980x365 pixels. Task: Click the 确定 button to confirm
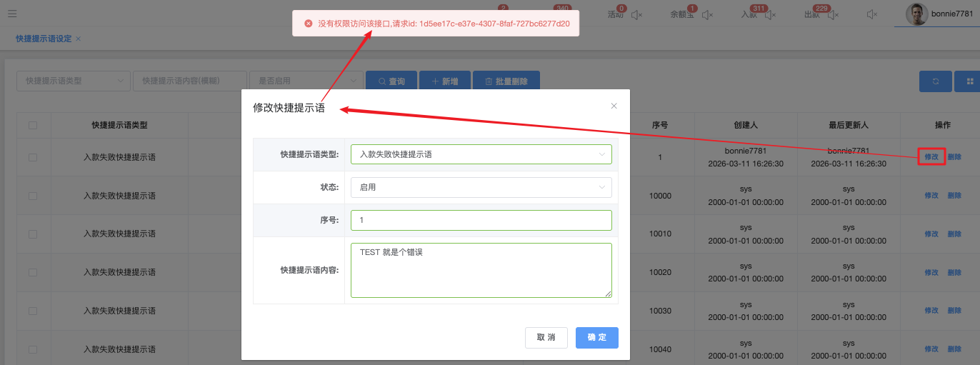(x=596, y=337)
